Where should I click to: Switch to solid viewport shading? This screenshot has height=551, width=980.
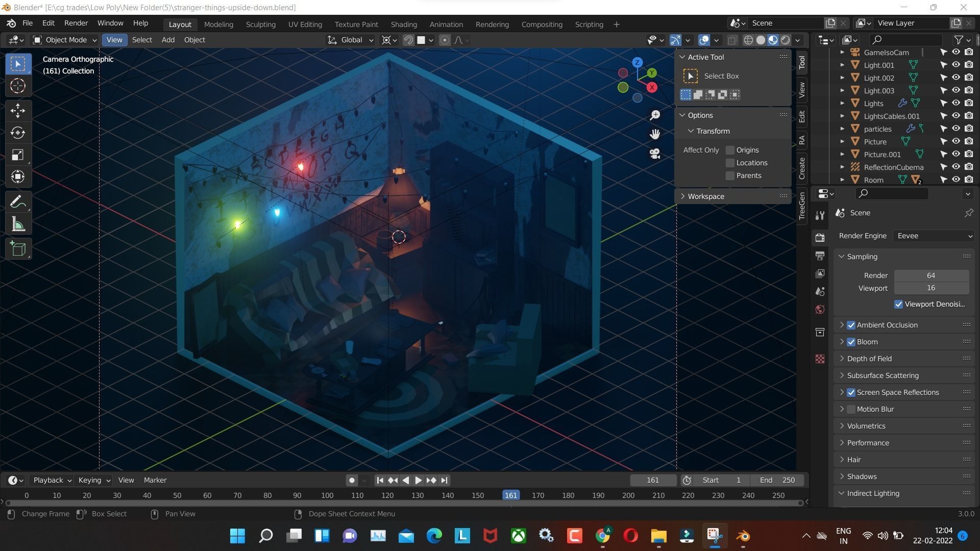pos(761,40)
